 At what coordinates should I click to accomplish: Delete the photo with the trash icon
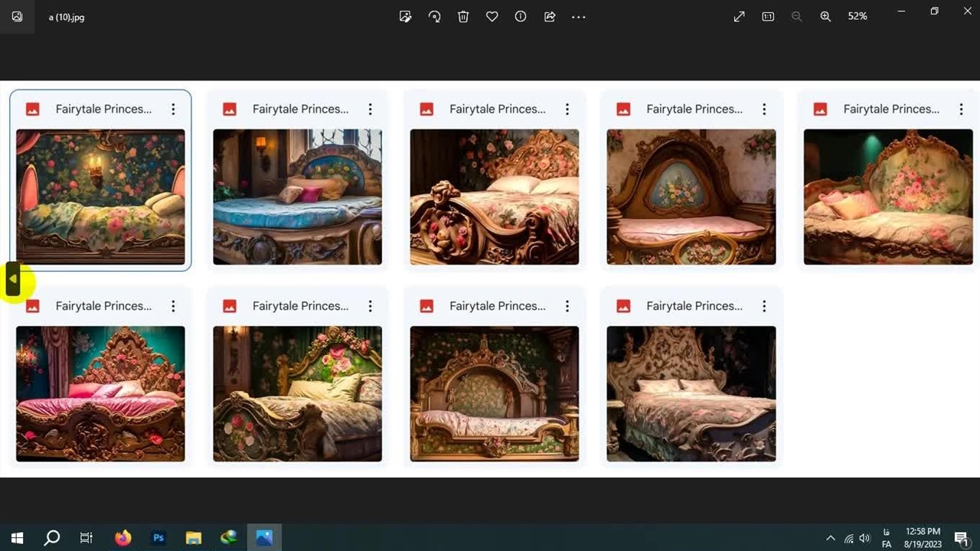click(x=463, y=17)
